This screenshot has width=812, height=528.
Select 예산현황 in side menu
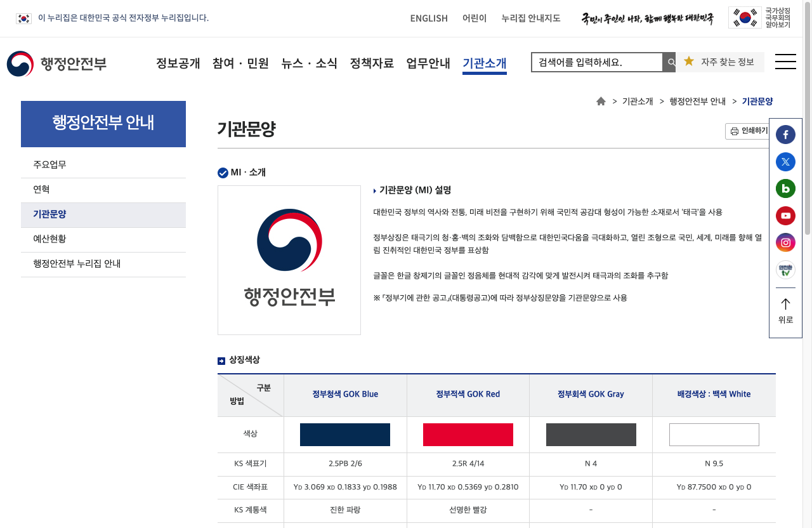pos(103,239)
